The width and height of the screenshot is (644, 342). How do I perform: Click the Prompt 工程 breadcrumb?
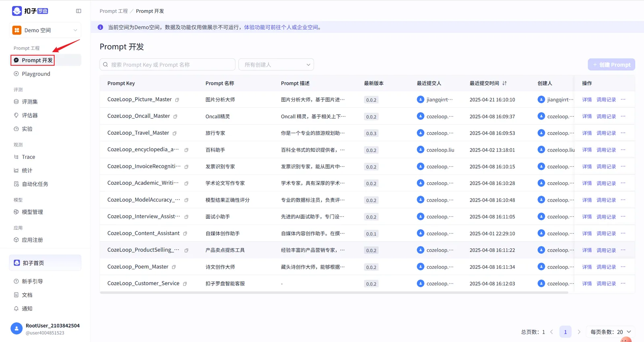[x=114, y=11]
